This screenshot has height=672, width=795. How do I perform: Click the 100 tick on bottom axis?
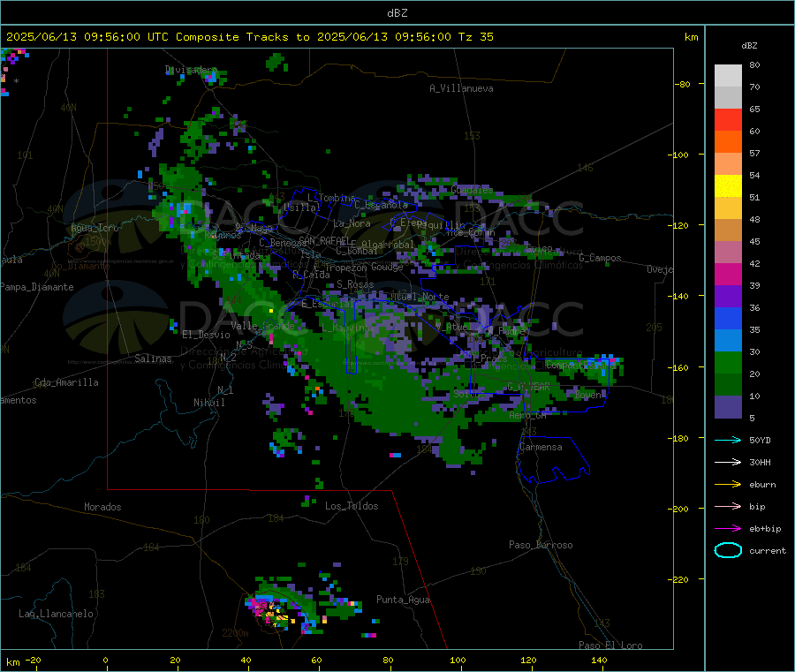point(458,660)
